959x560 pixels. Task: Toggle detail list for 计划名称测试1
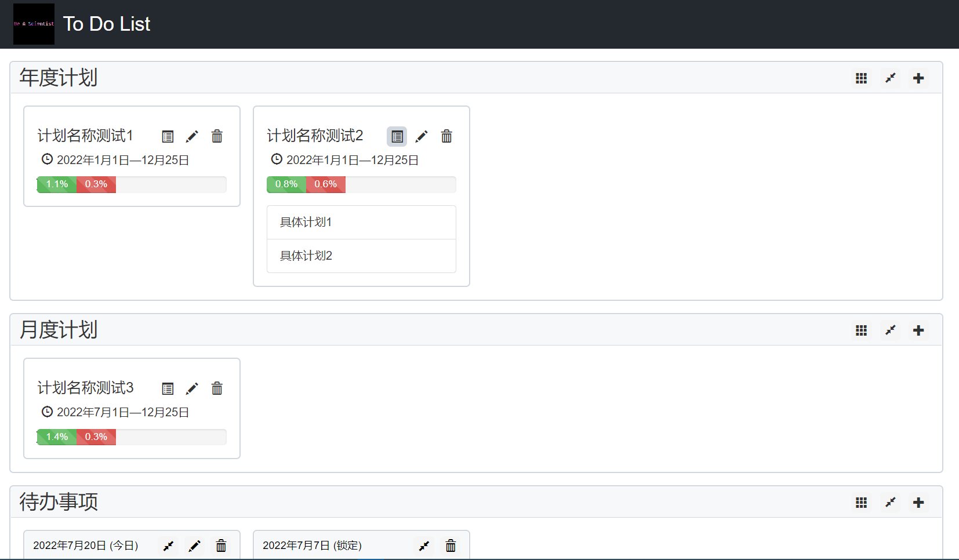(168, 137)
